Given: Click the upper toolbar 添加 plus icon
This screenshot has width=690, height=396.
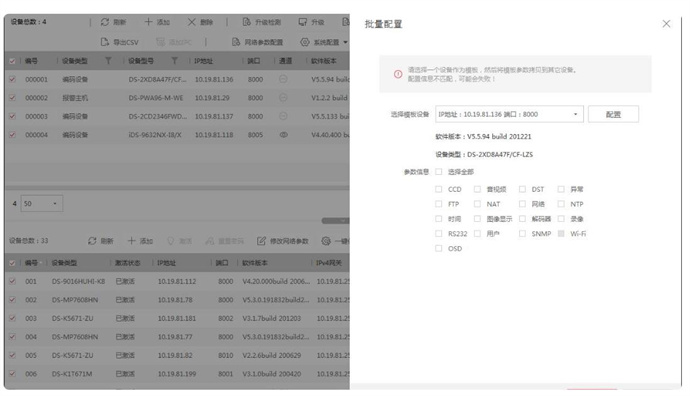Looking at the screenshot, I should [x=148, y=22].
